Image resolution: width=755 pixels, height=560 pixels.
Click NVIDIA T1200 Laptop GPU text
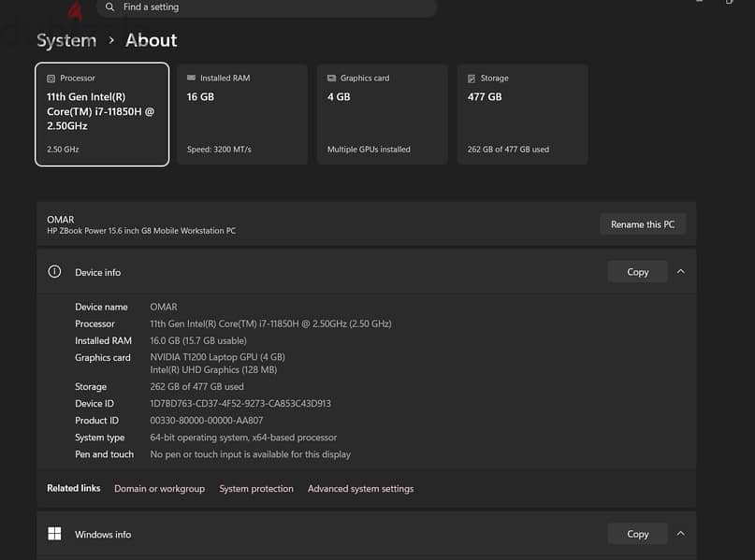[x=217, y=357]
